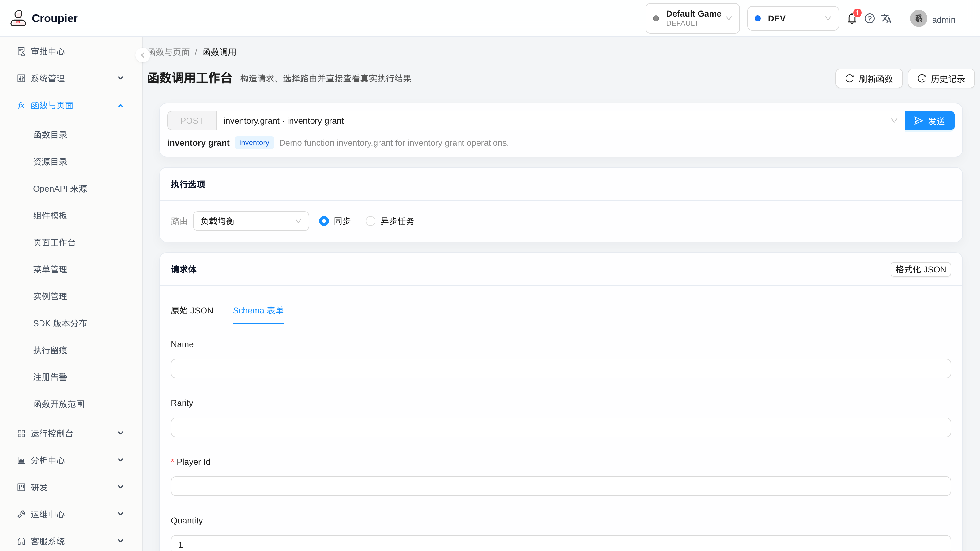The height and width of the screenshot is (551, 980).
Task: Collapse the 函数与页面 menu chevron
Action: pos(121,105)
